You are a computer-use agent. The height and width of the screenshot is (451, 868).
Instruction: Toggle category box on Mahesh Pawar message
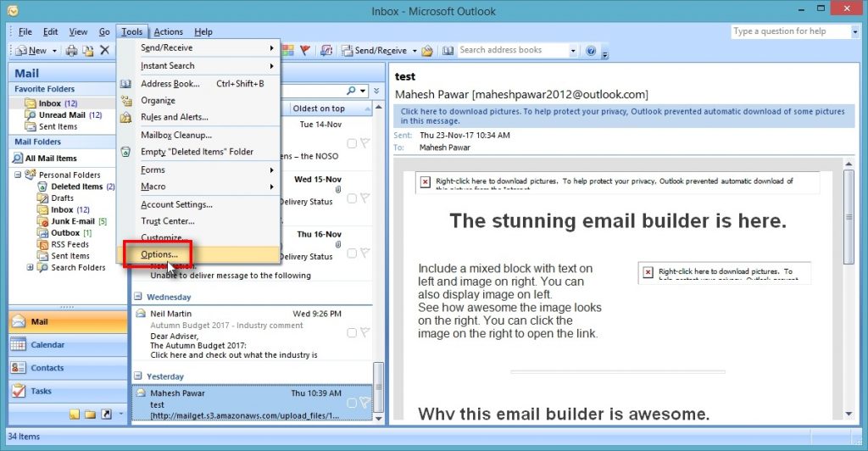(x=352, y=403)
